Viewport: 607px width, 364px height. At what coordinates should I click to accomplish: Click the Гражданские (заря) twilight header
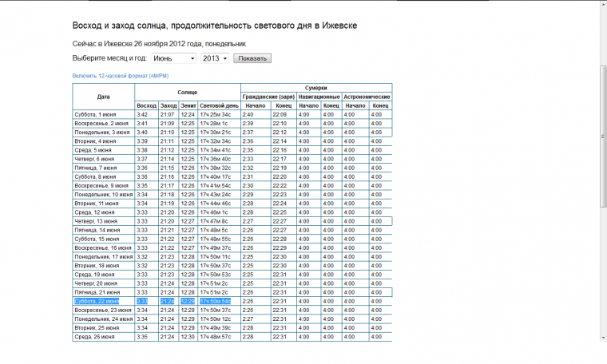(x=268, y=97)
